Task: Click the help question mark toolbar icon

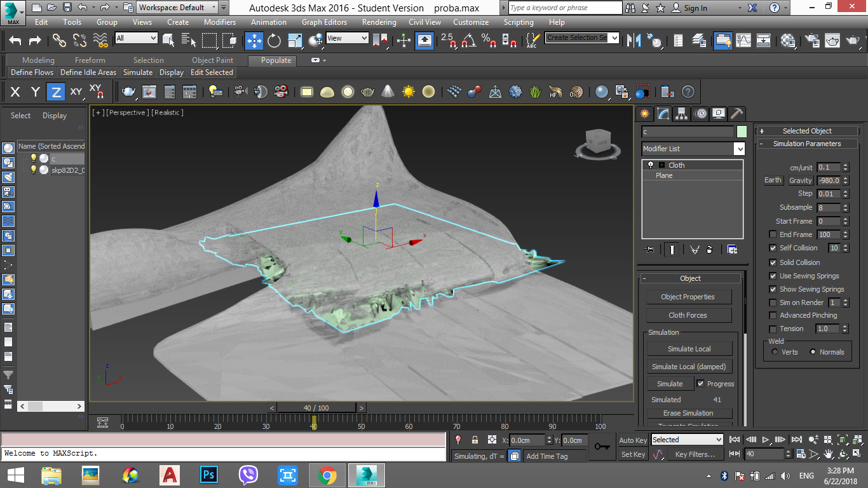Action: click(688, 92)
